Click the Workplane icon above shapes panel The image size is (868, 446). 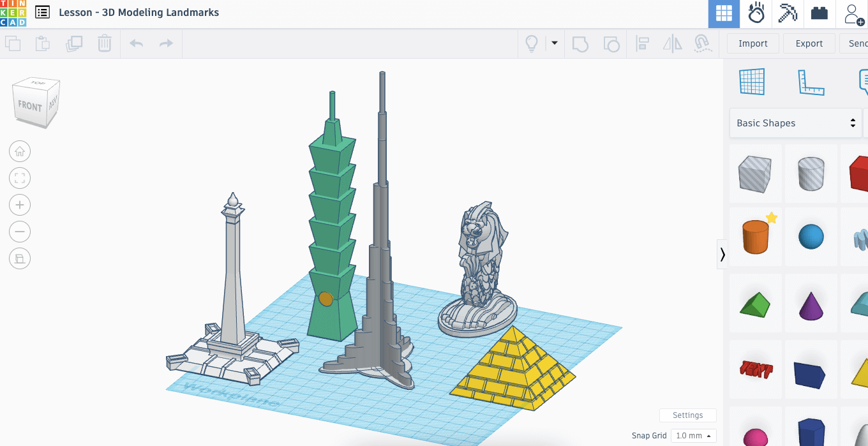[752, 82]
